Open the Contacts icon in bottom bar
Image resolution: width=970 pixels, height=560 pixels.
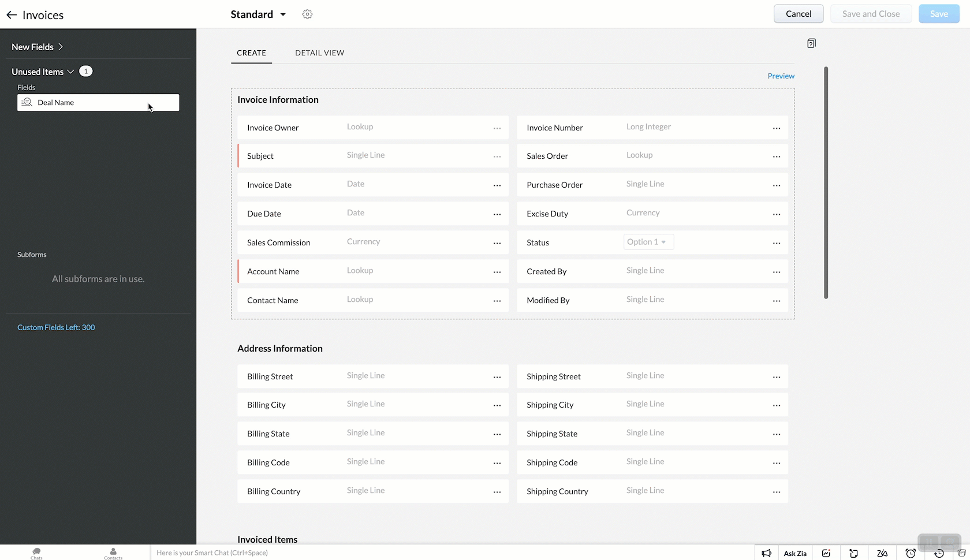click(113, 552)
